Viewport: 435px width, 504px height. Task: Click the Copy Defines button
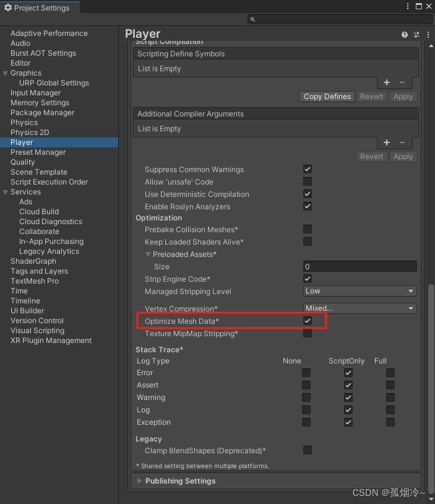(327, 96)
